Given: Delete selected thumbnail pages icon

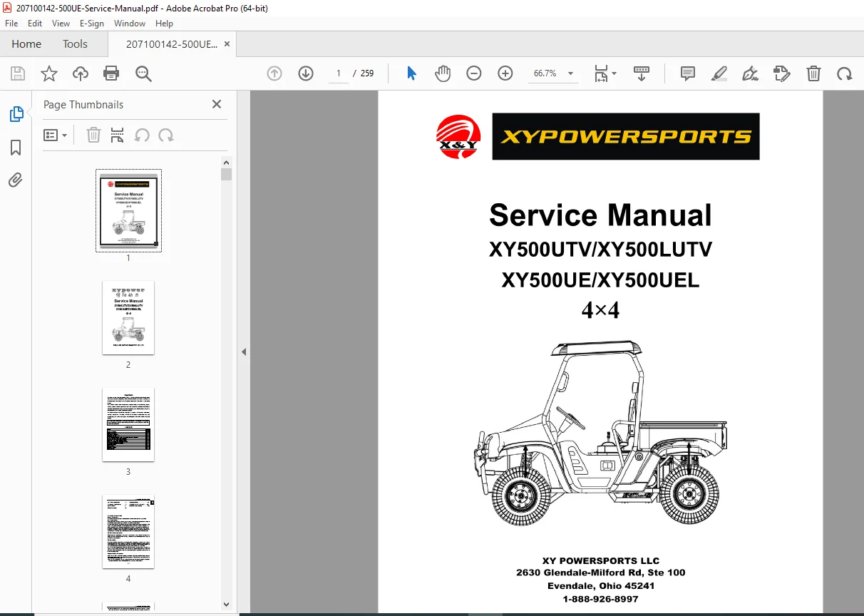Looking at the screenshot, I should tap(93, 135).
